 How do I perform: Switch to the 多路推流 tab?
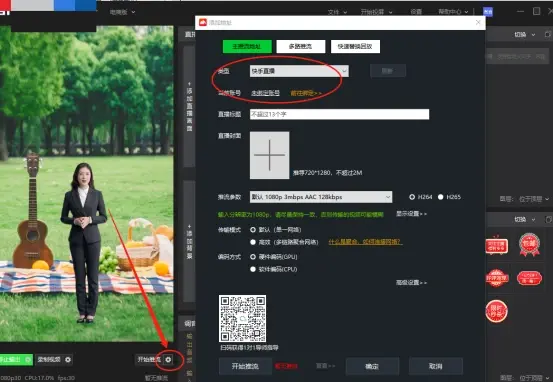(300, 46)
